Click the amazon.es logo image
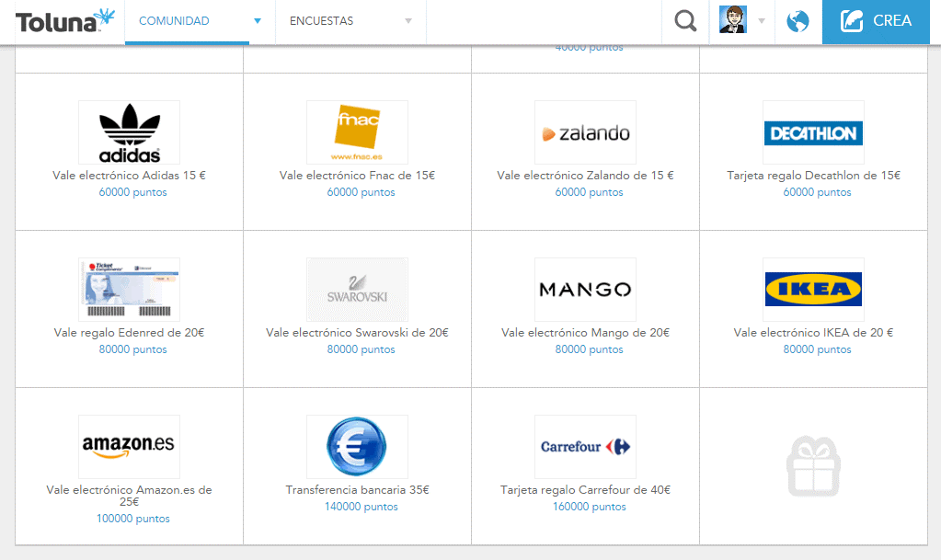The height and width of the screenshot is (560, 941). (x=129, y=447)
